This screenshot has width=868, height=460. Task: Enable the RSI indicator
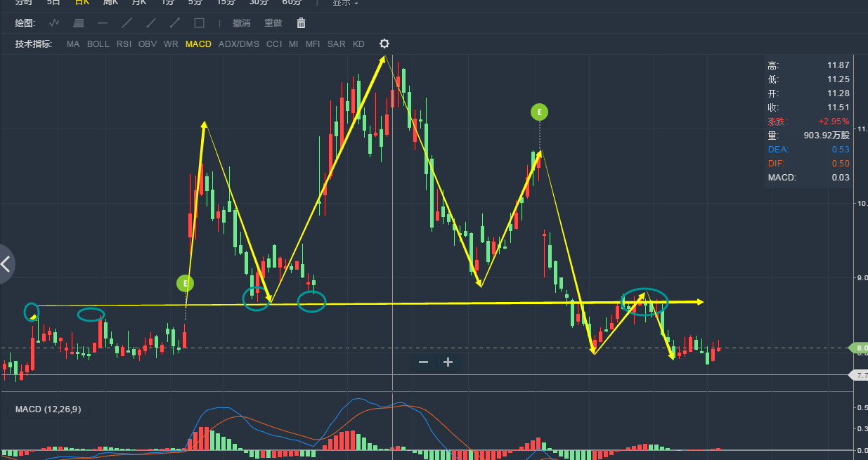124,44
